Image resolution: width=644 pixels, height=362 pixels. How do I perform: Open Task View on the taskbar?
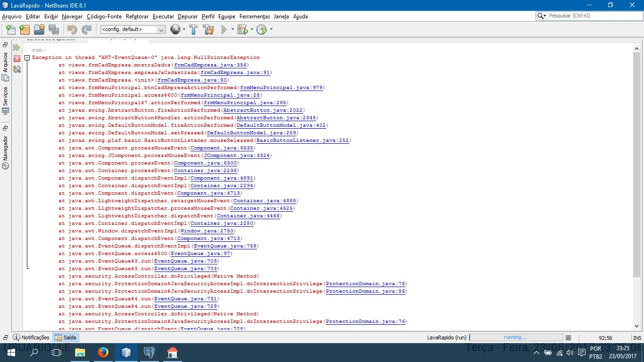[x=57, y=353]
